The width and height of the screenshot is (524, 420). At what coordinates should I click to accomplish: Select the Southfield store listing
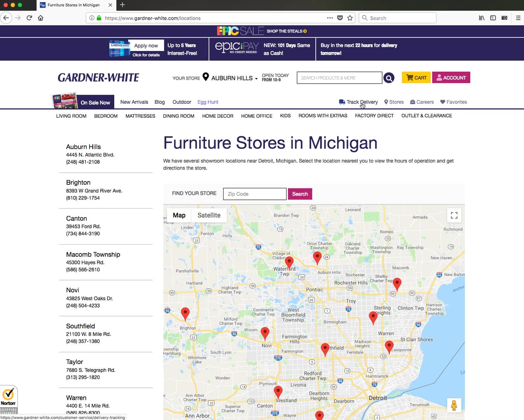point(106,334)
